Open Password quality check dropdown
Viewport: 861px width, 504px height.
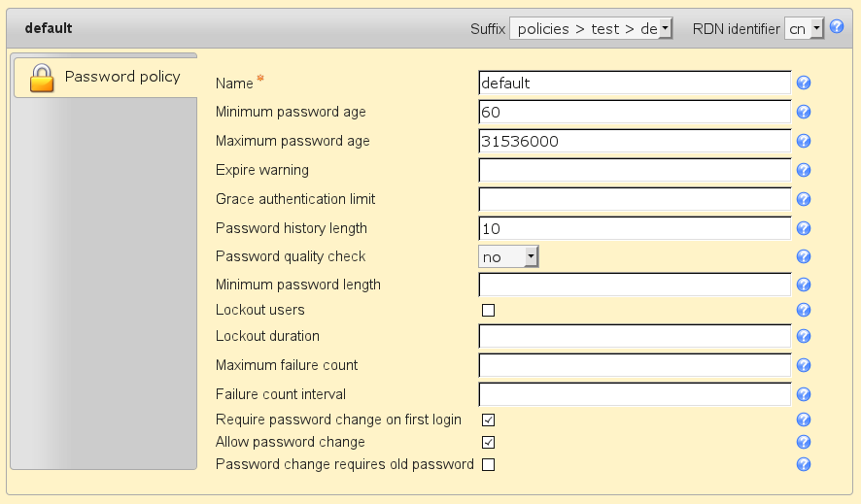[x=509, y=257]
